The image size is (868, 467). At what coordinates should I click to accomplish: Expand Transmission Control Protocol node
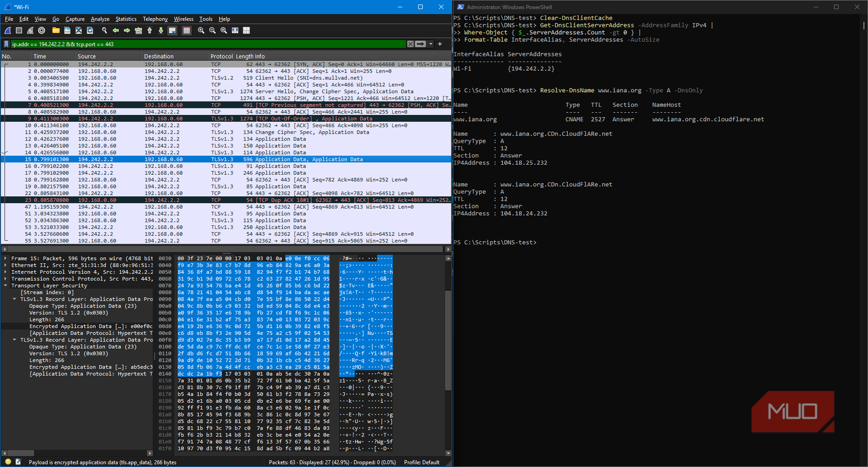pyautogui.click(x=6, y=279)
